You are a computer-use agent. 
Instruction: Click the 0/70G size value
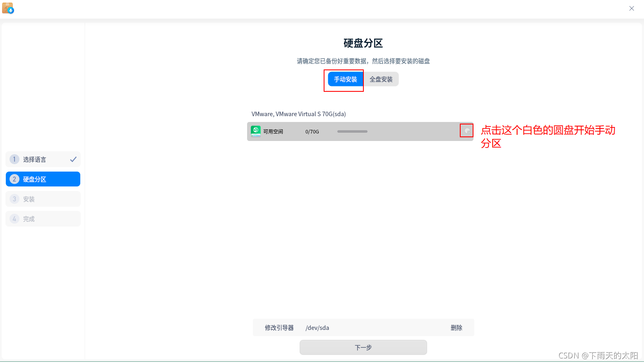point(312,131)
